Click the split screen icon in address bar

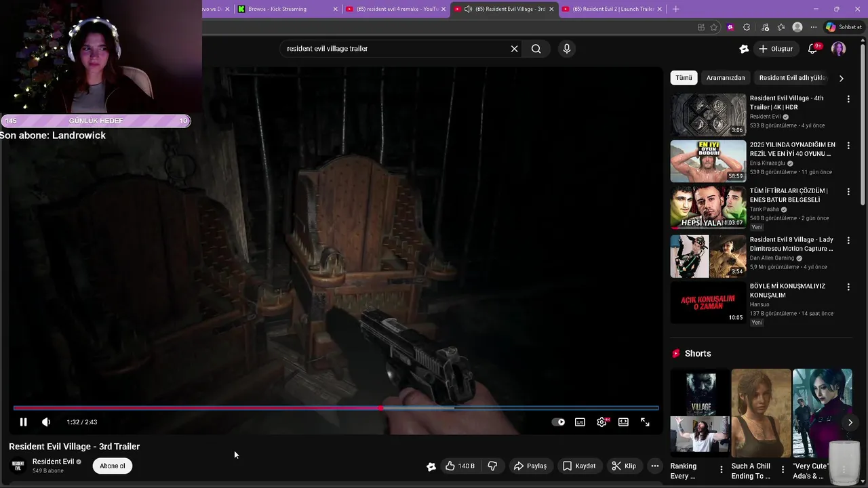[x=701, y=27]
